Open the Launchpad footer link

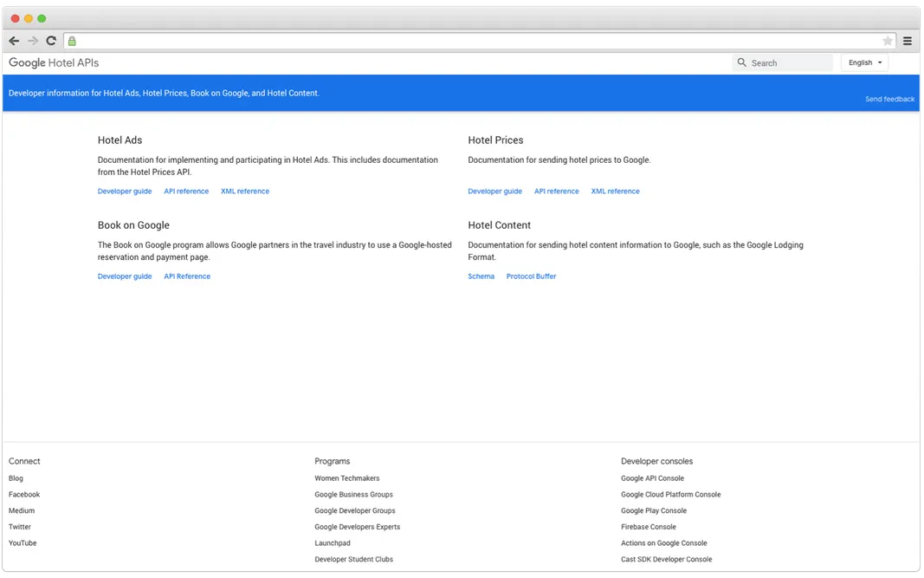coord(333,543)
